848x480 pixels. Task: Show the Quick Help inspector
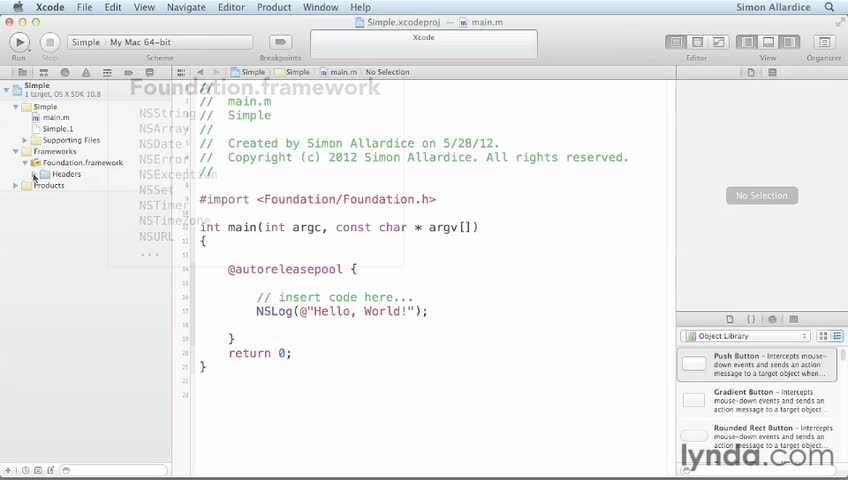click(772, 72)
